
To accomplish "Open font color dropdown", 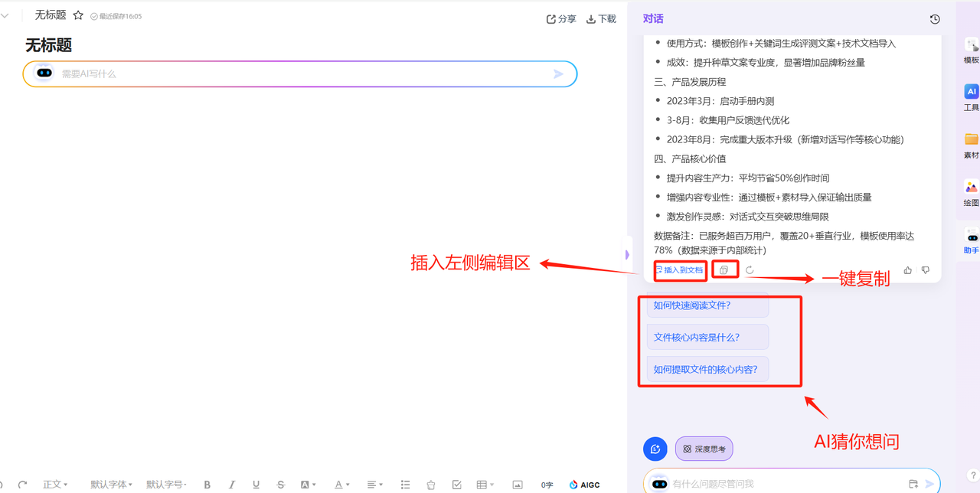I will (x=341, y=485).
